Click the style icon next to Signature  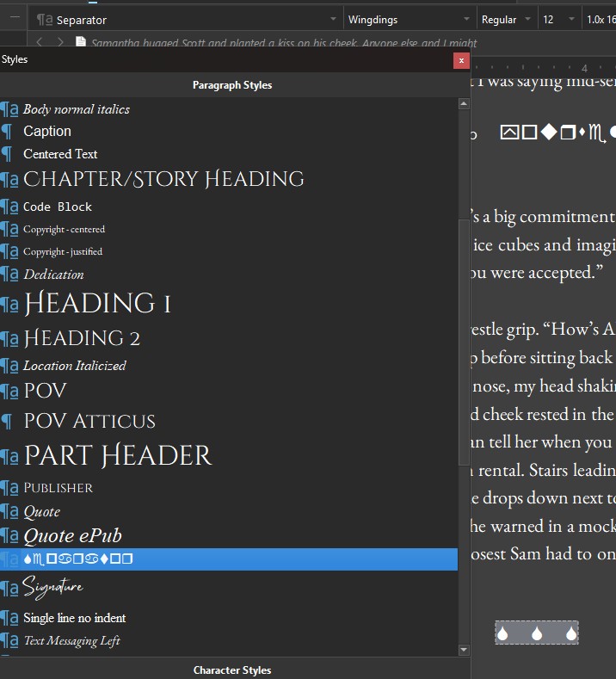coord(9,589)
